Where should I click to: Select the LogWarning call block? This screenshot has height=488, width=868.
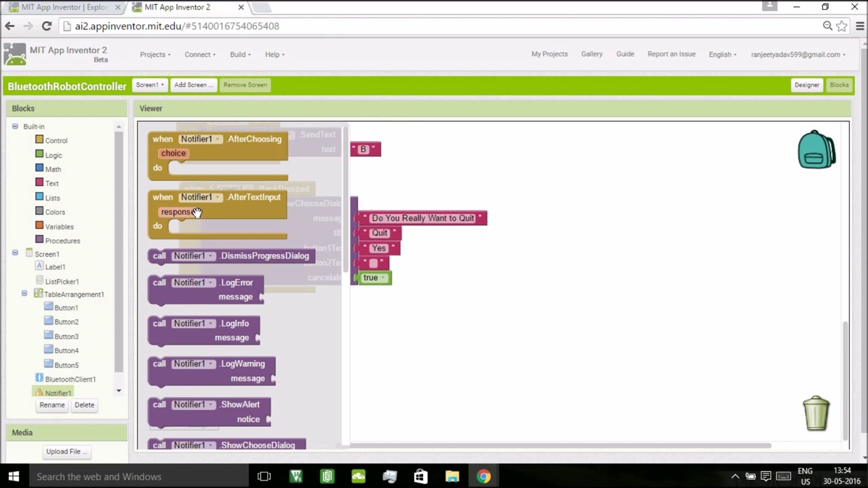coord(212,371)
